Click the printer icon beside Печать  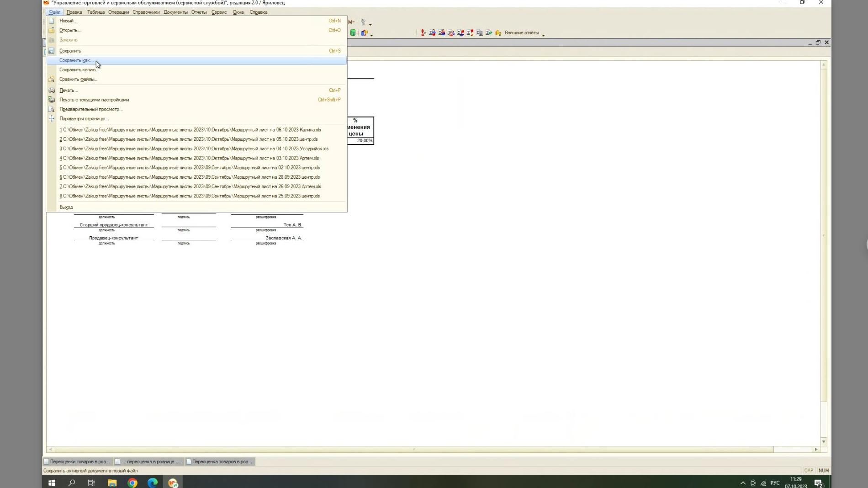point(52,90)
